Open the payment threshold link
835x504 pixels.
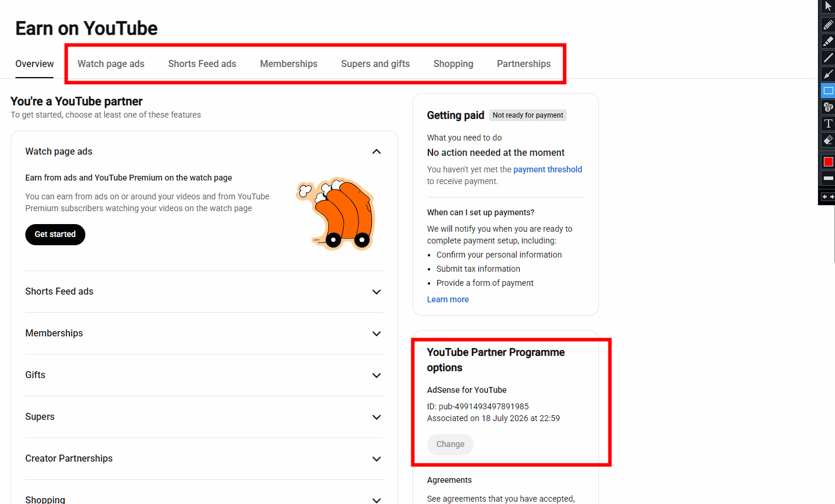click(548, 169)
